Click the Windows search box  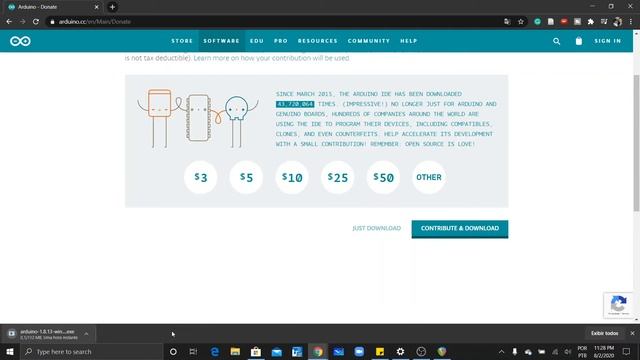pos(91,351)
